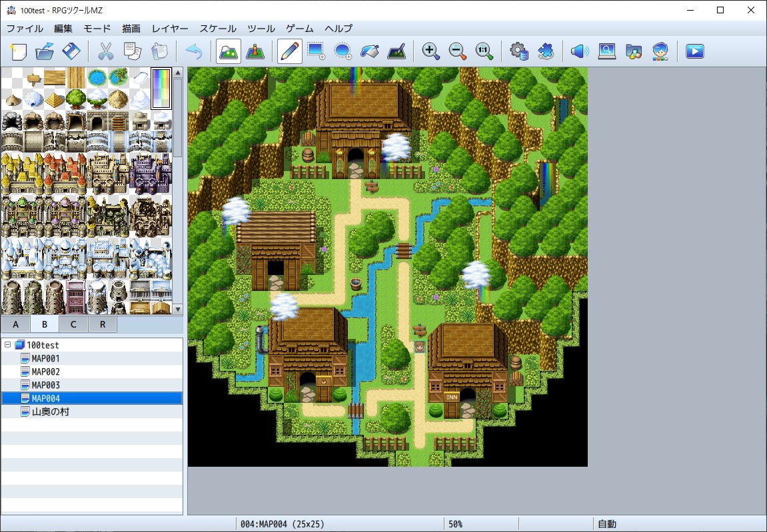
Task: Switch to tileset tab R
Action: [x=102, y=324]
